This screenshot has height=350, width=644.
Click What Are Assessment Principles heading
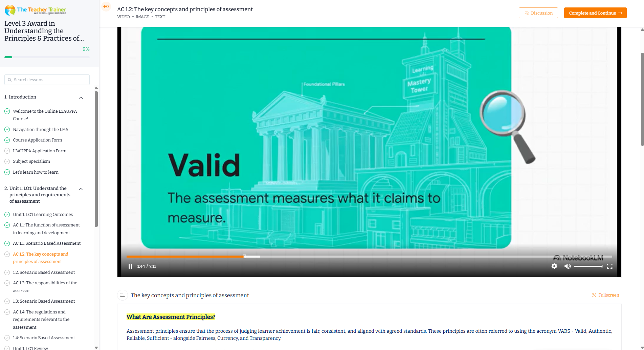pyautogui.click(x=171, y=317)
